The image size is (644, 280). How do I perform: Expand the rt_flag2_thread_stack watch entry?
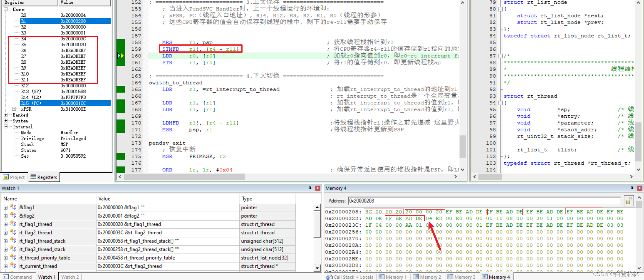tap(5, 249)
